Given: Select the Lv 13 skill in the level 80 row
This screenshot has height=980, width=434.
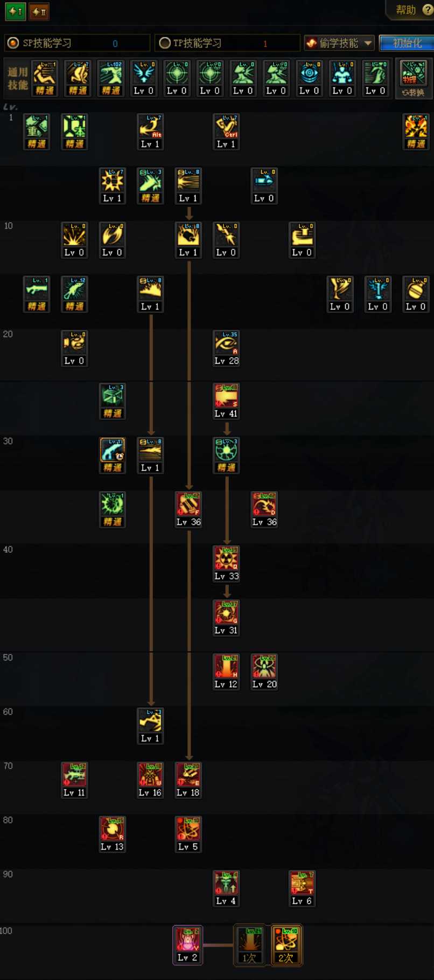Looking at the screenshot, I should coord(112,830).
